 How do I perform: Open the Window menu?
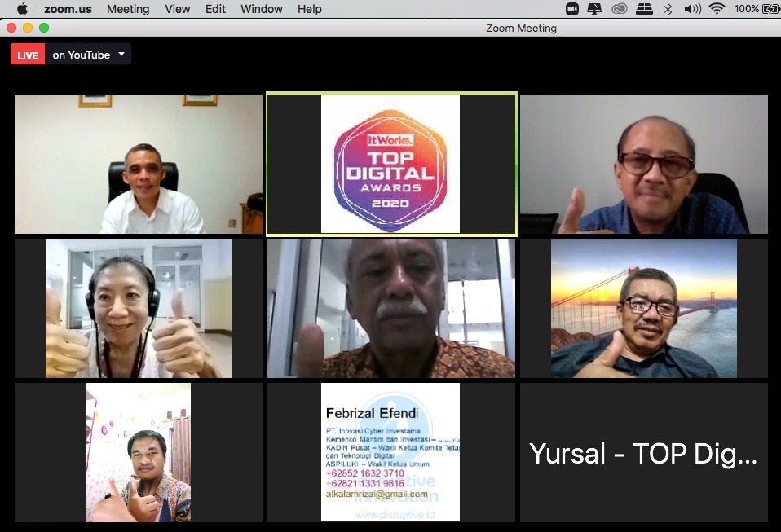pyautogui.click(x=262, y=9)
